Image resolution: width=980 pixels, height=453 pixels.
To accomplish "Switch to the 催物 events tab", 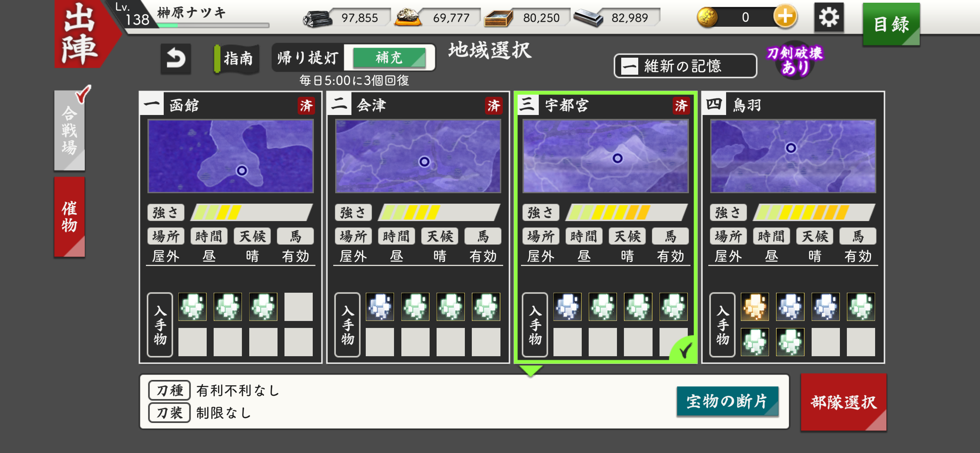I will (70, 217).
